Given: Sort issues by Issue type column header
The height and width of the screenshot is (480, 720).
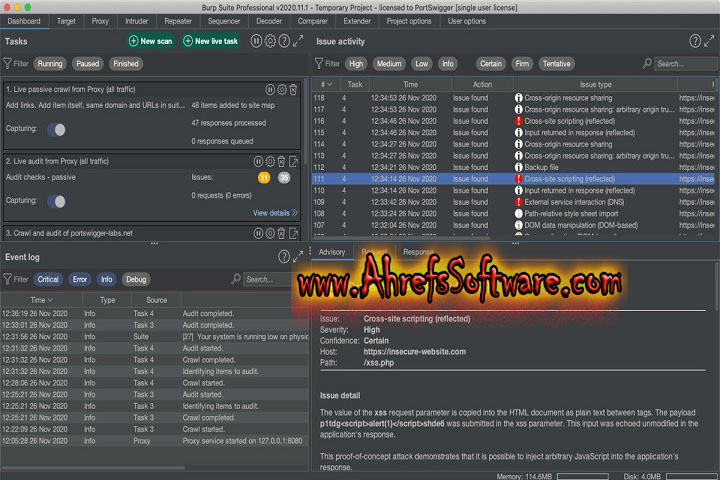Looking at the screenshot, I should pyautogui.click(x=595, y=85).
